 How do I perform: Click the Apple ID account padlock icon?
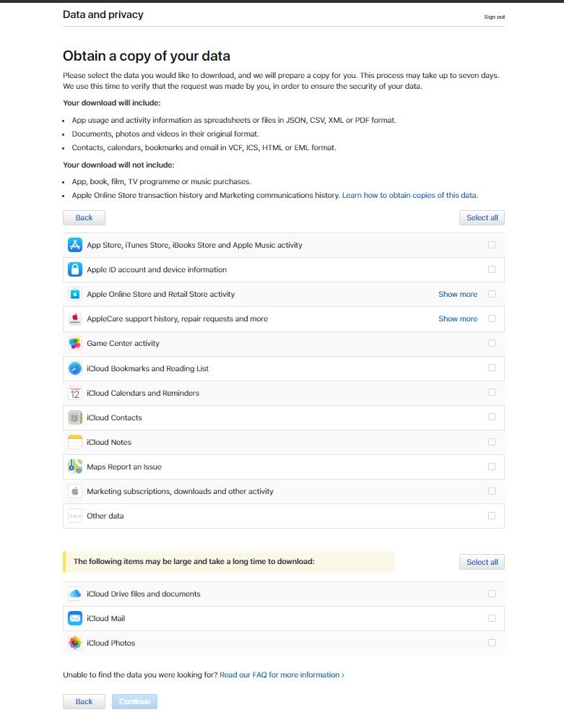click(75, 269)
